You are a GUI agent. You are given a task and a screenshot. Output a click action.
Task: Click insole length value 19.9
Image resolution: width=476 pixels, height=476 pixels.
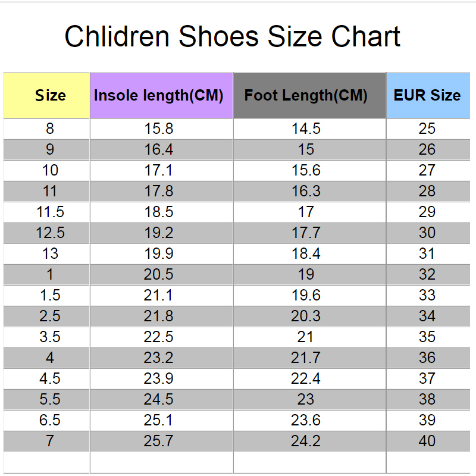click(159, 253)
